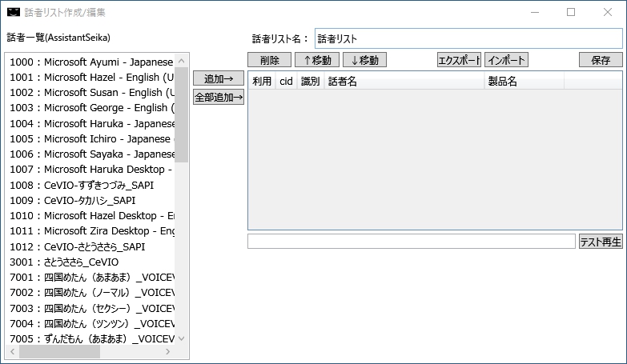The image size is (627, 364).
Task: Select 3001 : さとうささら_CeVIO
Action: point(91,262)
